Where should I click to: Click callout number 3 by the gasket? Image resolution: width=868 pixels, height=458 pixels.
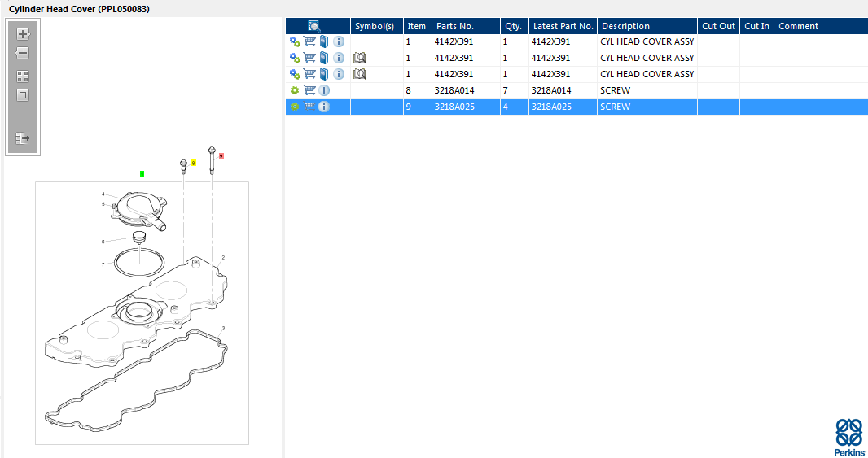(x=223, y=328)
